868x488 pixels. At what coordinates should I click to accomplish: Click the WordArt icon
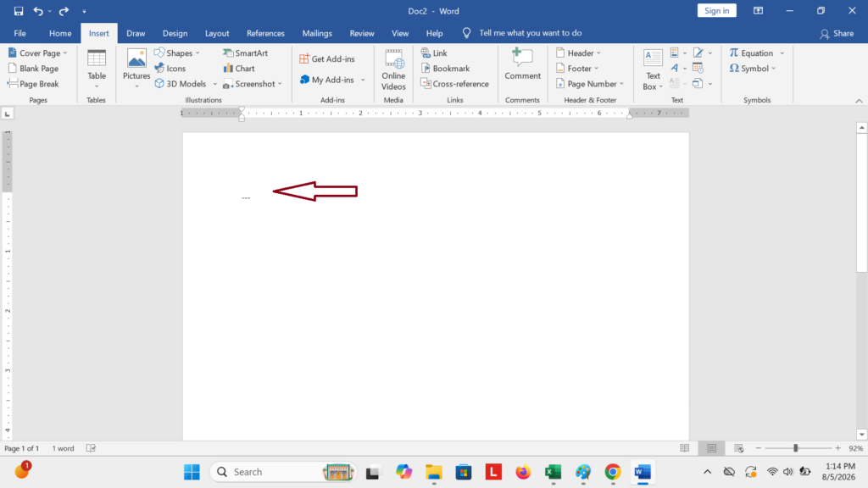(674, 69)
